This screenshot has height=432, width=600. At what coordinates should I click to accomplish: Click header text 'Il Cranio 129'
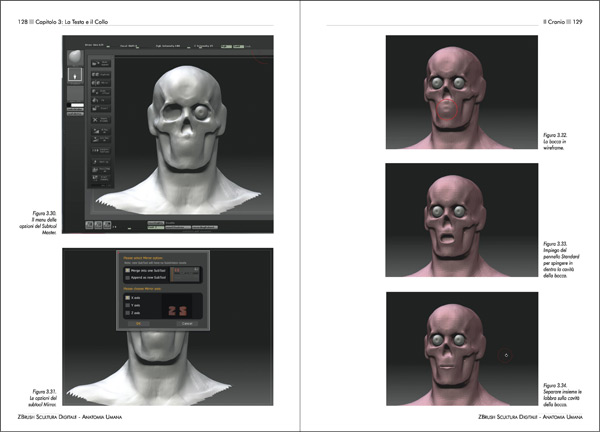tap(563, 22)
